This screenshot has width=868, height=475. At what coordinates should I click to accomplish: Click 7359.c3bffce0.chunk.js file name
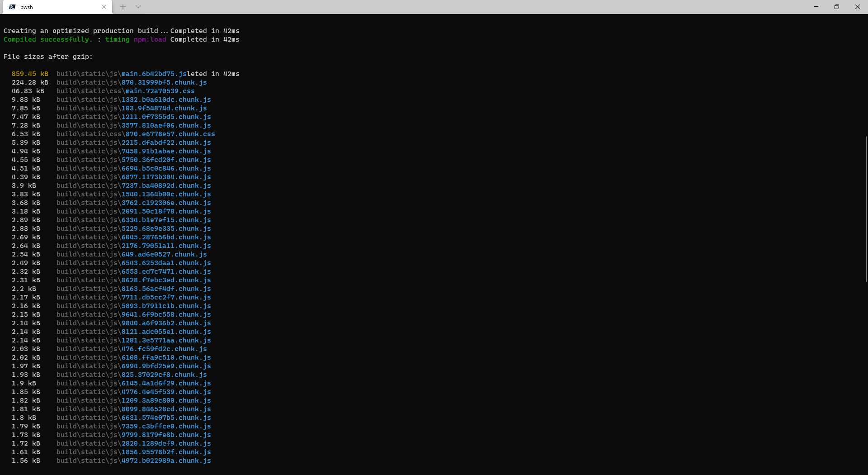pyautogui.click(x=166, y=426)
